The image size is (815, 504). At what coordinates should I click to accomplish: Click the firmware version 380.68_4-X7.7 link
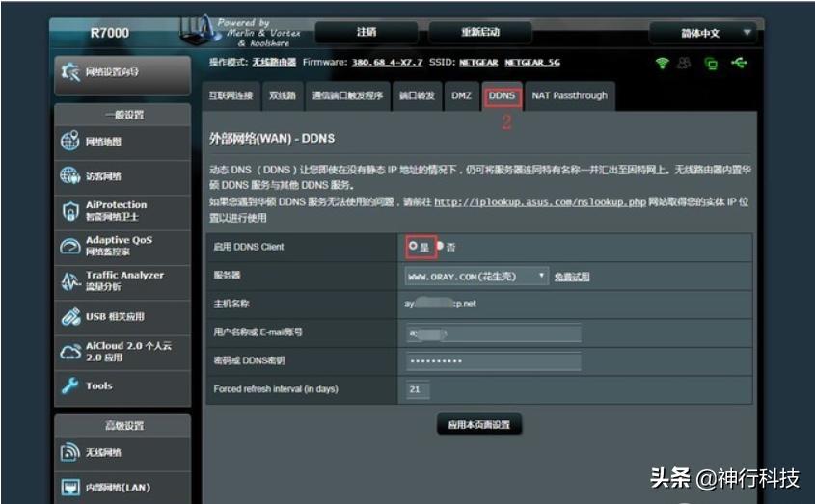click(x=387, y=63)
